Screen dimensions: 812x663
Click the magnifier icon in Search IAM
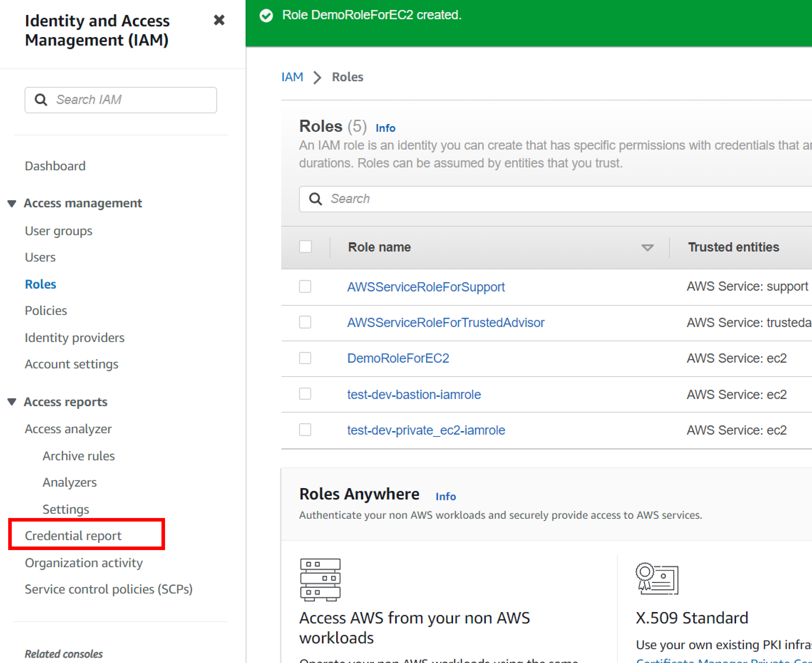41,100
